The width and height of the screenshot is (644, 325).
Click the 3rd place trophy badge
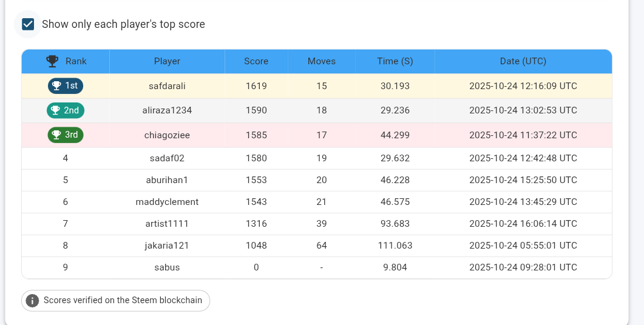66,135
